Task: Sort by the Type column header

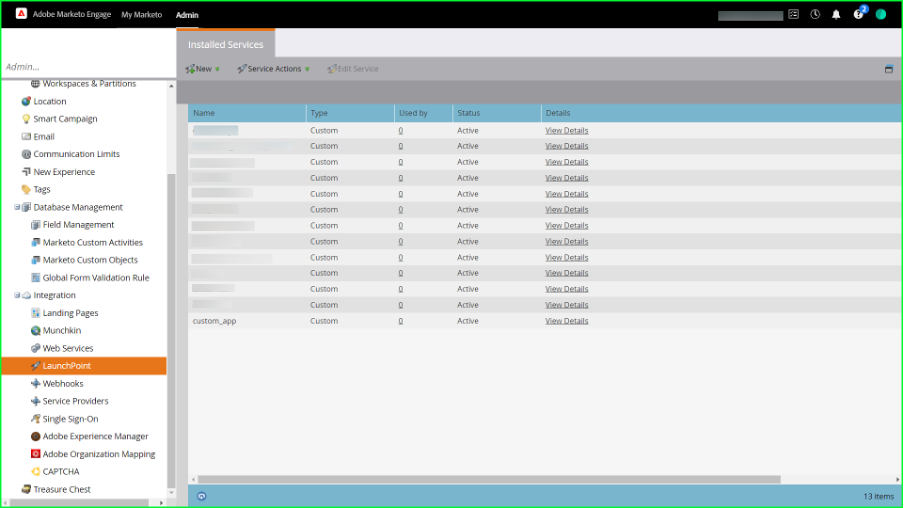Action: pos(350,113)
